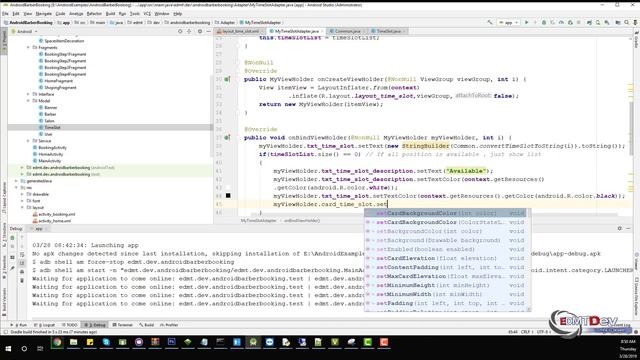Open the Cortana search circle on the taskbar
Viewport: 640px width, 360px height.
(24, 348)
